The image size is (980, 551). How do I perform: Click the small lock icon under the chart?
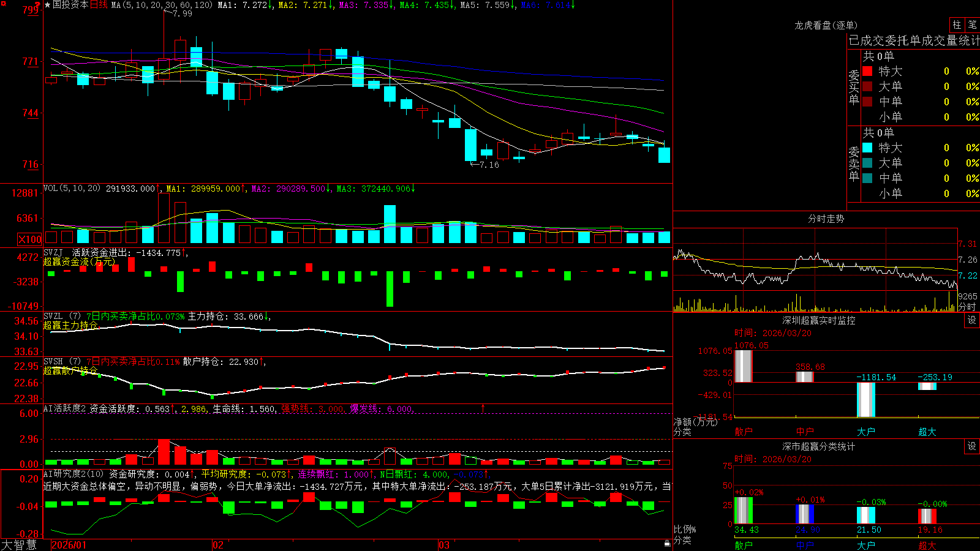pos(667,543)
